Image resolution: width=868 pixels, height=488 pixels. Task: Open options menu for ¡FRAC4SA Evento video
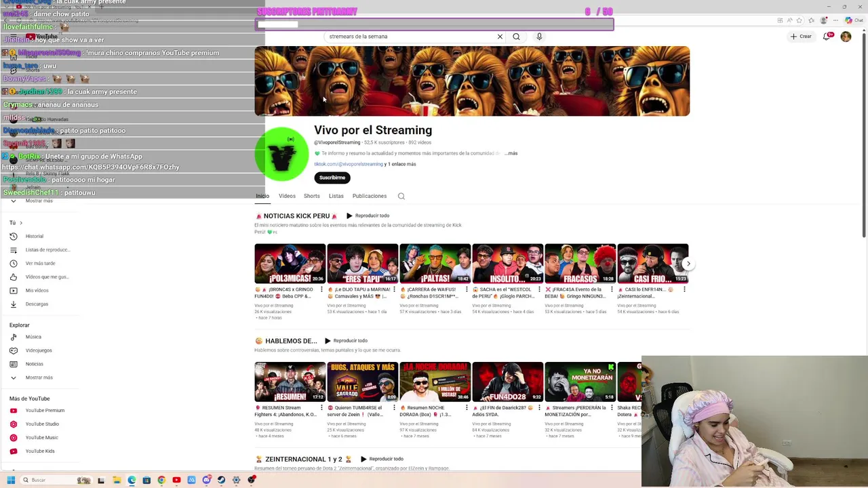coord(612,289)
